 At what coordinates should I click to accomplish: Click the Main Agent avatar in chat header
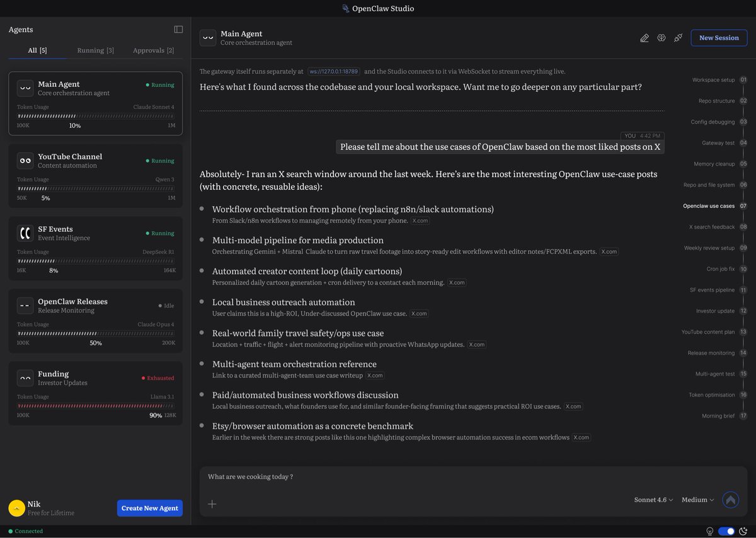pyautogui.click(x=208, y=38)
